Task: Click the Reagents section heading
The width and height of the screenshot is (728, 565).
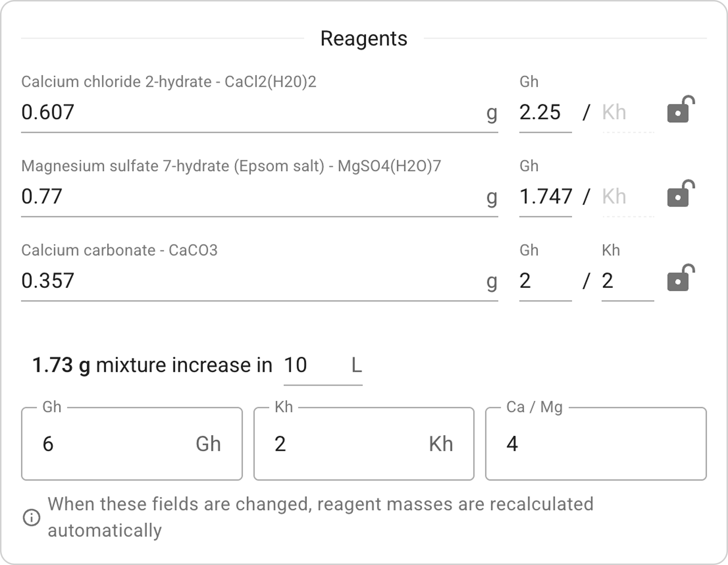Action: point(364,39)
